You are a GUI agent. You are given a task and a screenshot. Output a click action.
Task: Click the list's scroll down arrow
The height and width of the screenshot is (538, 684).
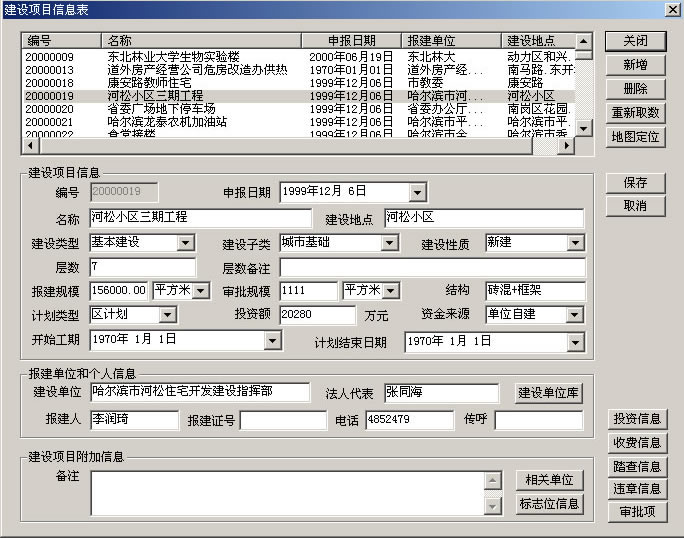[584, 128]
